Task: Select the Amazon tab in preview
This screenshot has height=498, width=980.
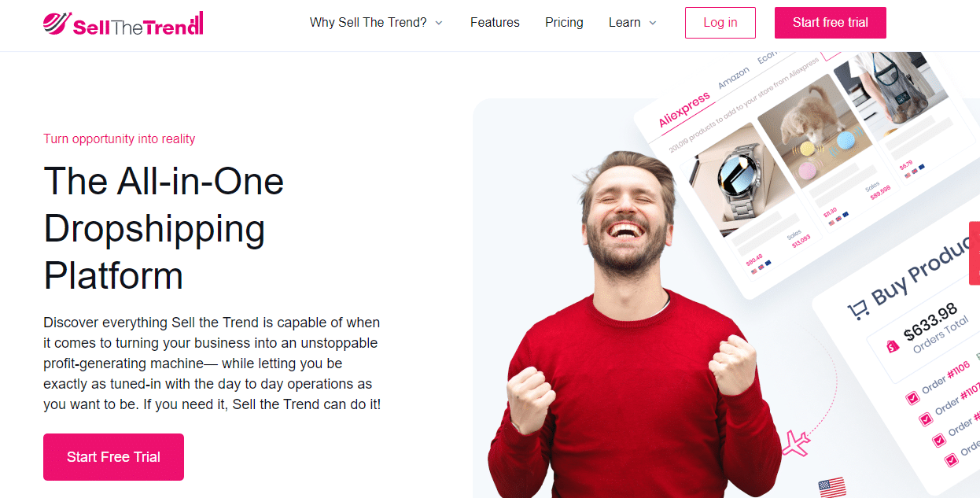Action: [x=733, y=79]
